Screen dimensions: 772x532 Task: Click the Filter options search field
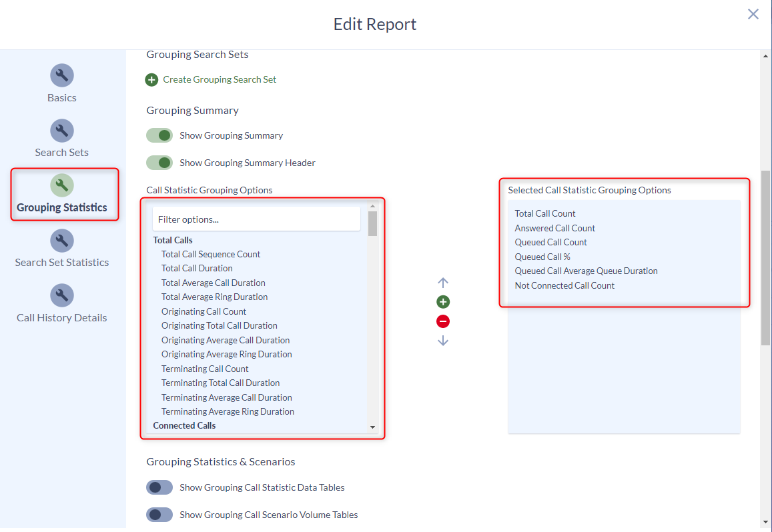click(256, 218)
